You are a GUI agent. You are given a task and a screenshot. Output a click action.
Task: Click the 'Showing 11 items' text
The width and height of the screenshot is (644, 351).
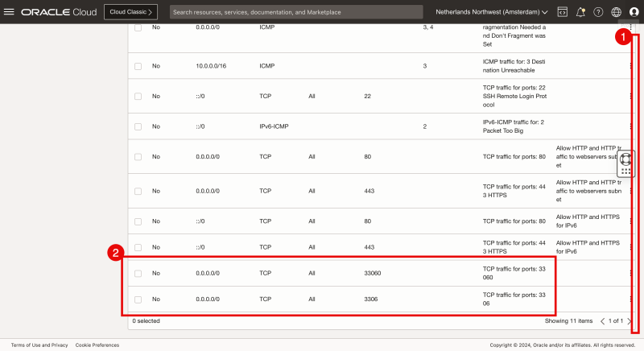point(569,321)
